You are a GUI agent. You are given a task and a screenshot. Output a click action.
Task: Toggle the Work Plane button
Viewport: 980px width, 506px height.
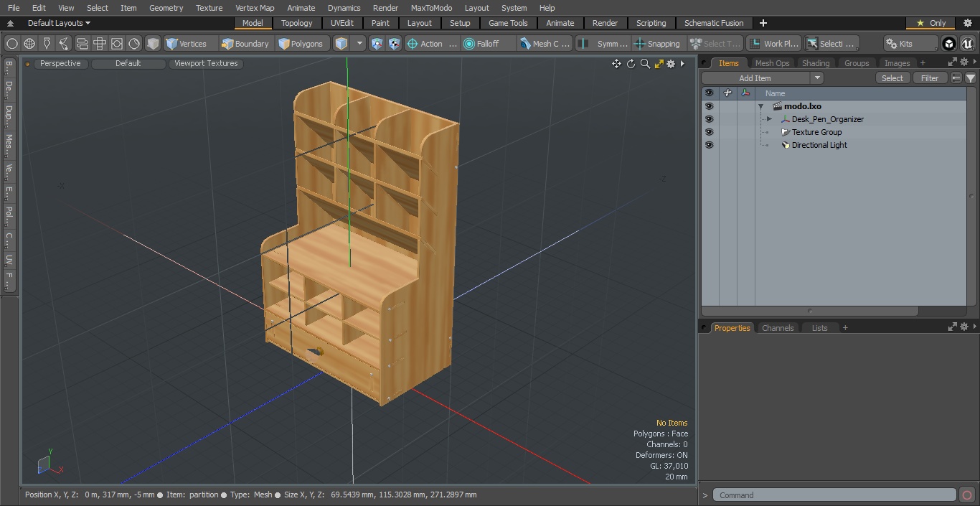click(773, 44)
